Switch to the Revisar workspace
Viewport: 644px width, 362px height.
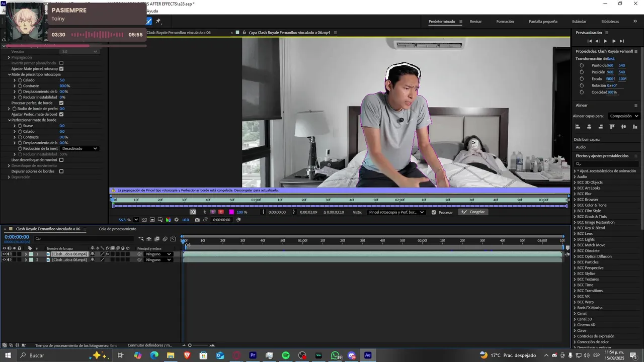point(475,22)
